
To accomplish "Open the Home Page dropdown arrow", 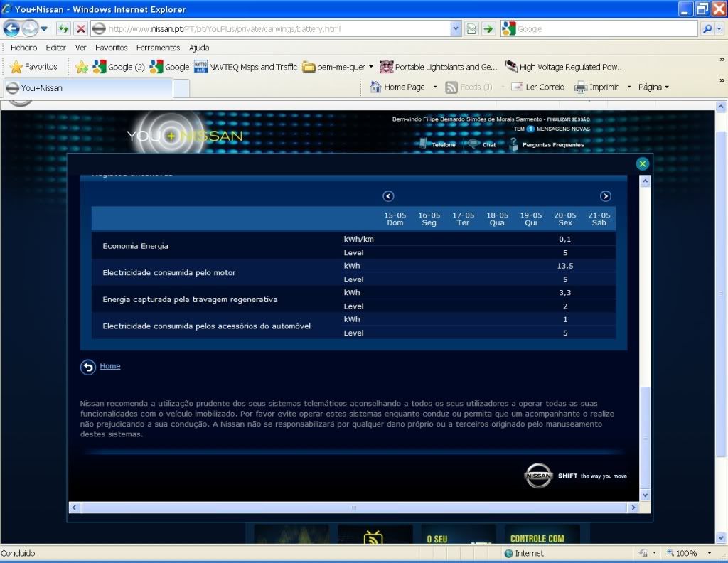I will 435,87.
